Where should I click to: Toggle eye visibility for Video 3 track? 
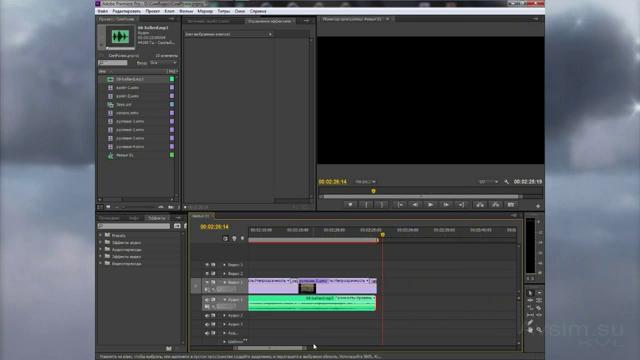pos(207,265)
